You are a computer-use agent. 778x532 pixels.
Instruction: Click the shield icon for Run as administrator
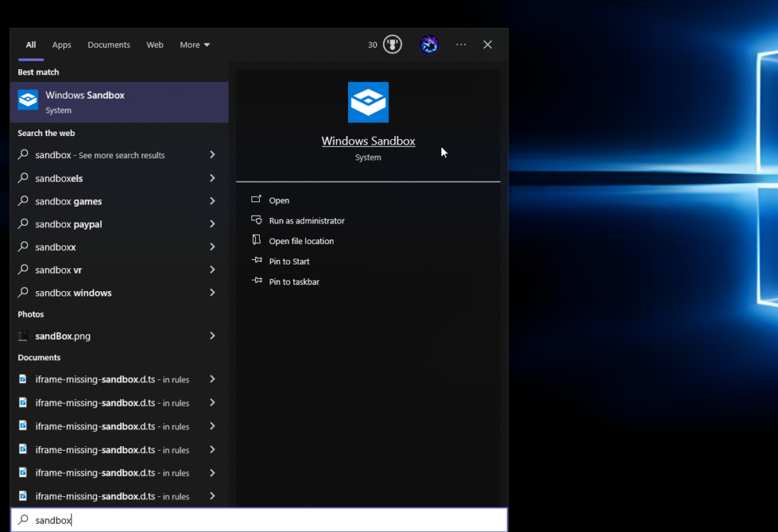click(257, 220)
